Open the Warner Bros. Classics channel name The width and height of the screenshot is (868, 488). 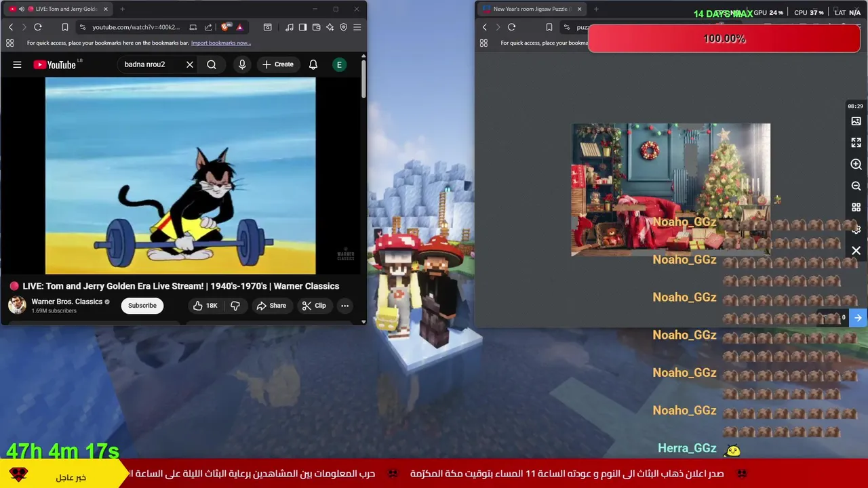coord(66,302)
